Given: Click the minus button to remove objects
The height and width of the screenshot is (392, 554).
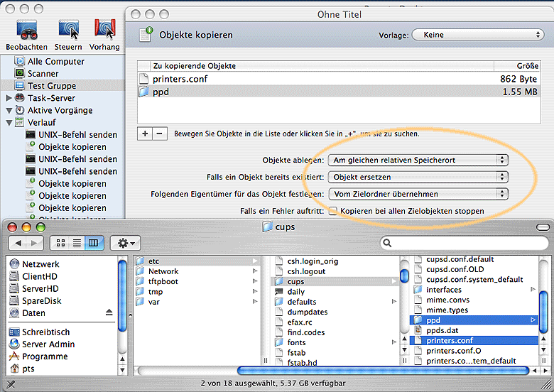Looking at the screenshot, I should 159,134.
